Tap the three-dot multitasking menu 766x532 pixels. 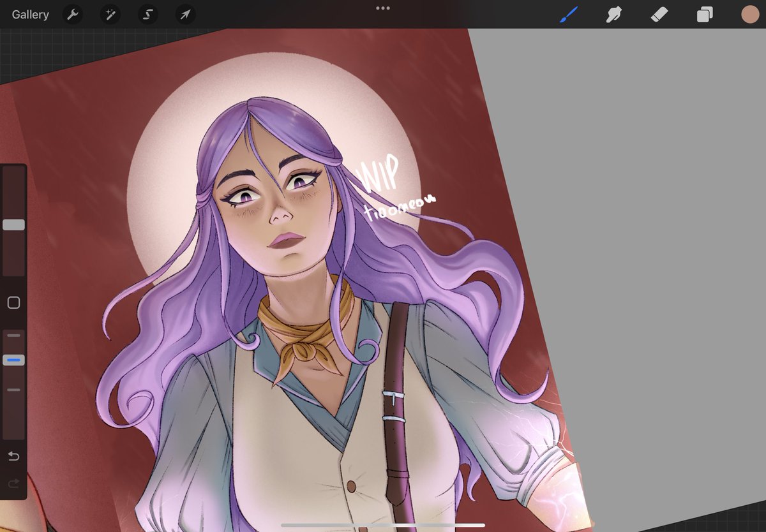click(383, 8)
